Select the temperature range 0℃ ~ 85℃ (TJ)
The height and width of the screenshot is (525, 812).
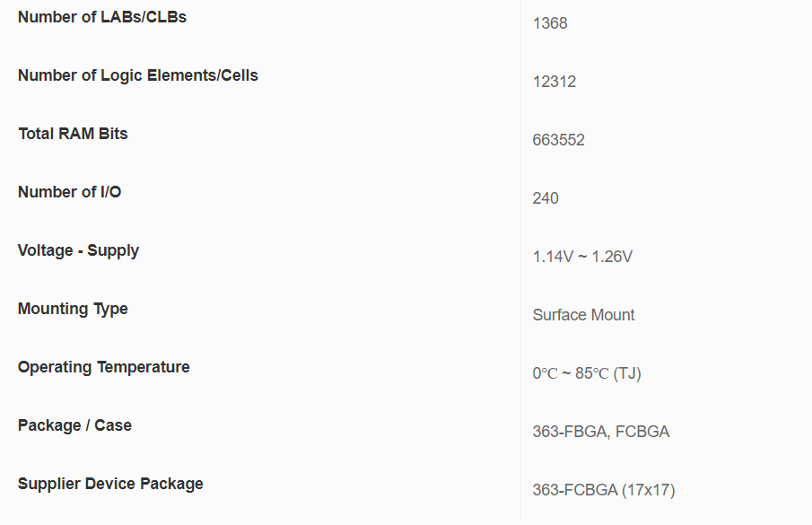click(x=586, y=373)
